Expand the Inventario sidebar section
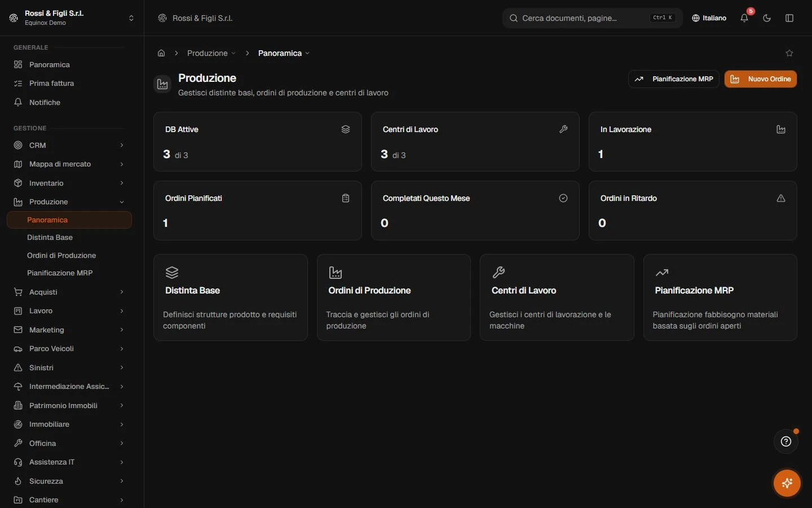The image size is (812, 508). [69, 183]
